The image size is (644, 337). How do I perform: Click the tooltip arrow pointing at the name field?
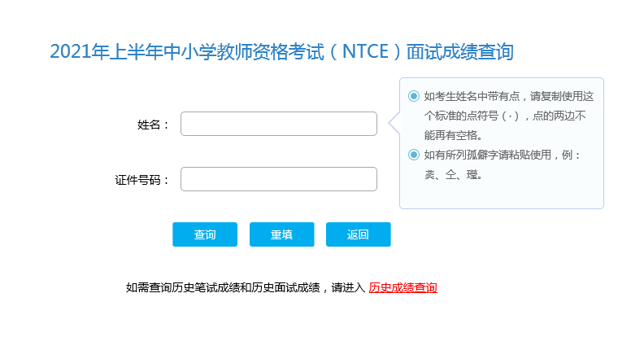point(394,123)
